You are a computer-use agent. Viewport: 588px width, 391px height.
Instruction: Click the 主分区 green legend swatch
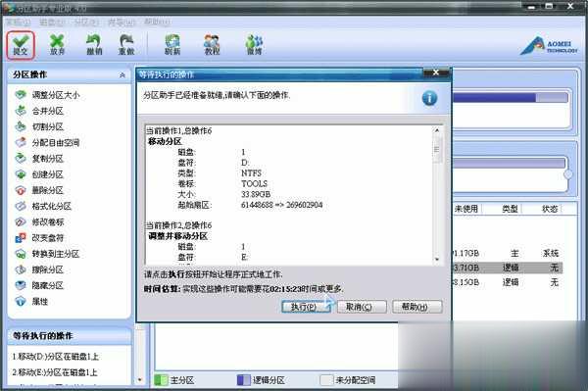pos(162,380)
